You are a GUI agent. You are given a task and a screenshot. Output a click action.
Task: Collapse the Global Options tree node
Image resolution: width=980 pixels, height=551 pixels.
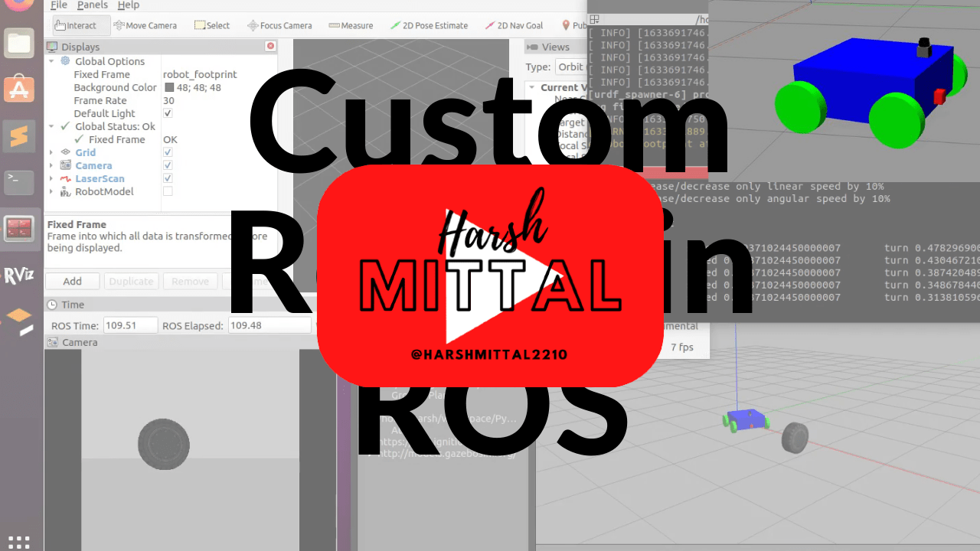[x=51, y=61]
